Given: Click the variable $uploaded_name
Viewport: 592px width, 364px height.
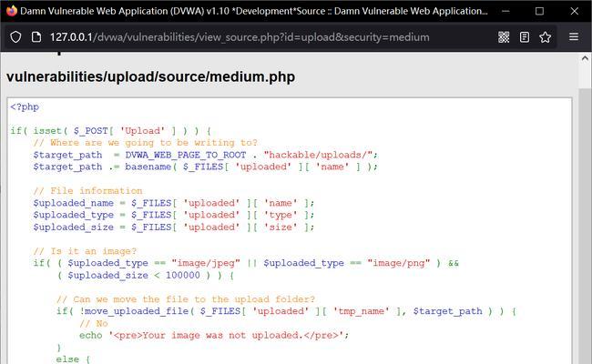Looking at the screenshot, I should [73, 203].
